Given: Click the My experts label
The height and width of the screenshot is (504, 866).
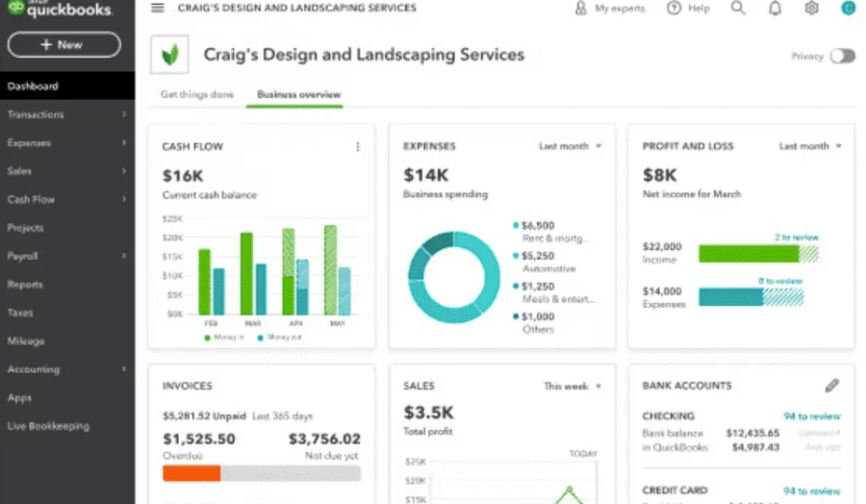Looking at the screenshot, I should pyautogui.click(x=620, y=9).
